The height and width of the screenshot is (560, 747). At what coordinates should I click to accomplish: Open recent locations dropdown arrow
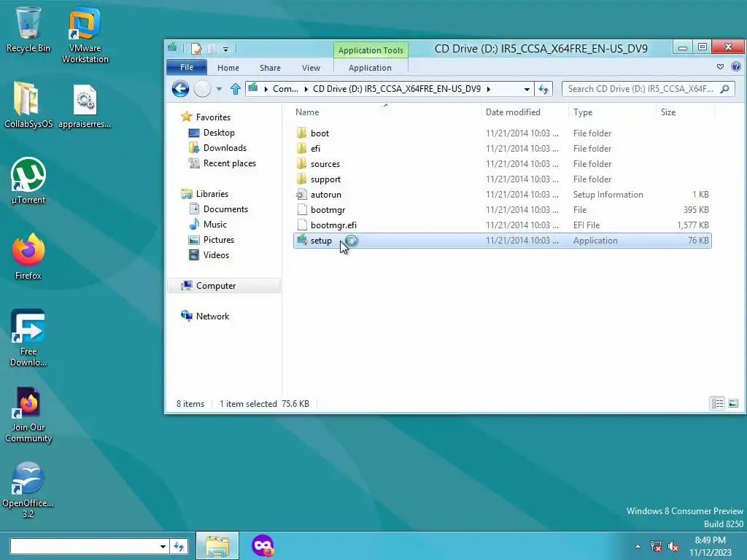click(x=219, y=88)
